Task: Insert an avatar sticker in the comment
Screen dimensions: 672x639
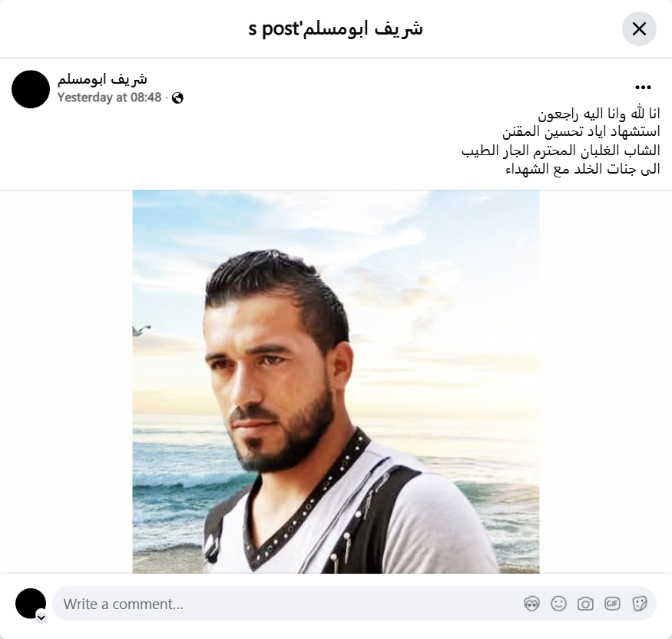Action: point(531,604)
